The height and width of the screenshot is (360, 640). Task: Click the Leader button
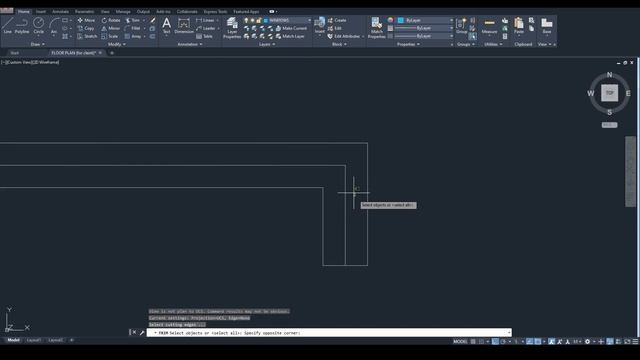pyautogui.click(x=206, y=28)
